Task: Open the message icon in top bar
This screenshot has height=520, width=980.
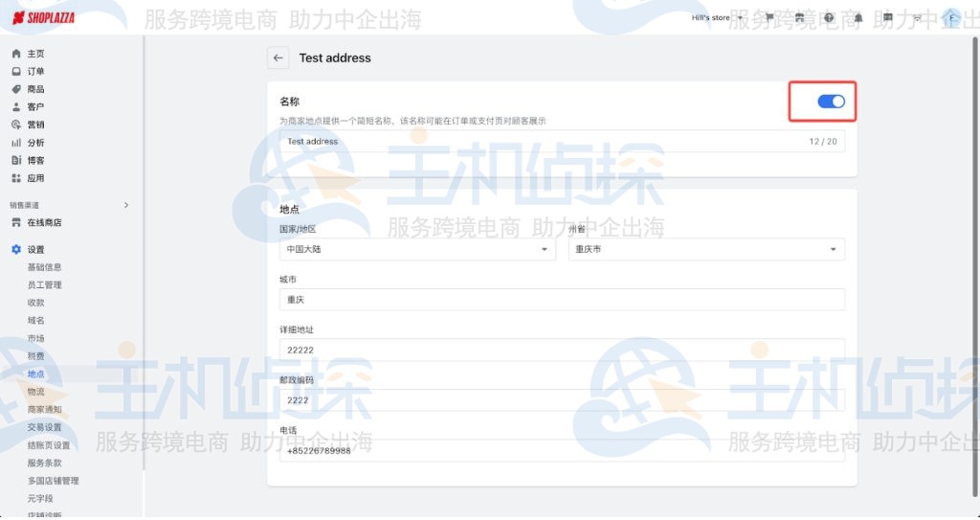Action: click(887, 18)
